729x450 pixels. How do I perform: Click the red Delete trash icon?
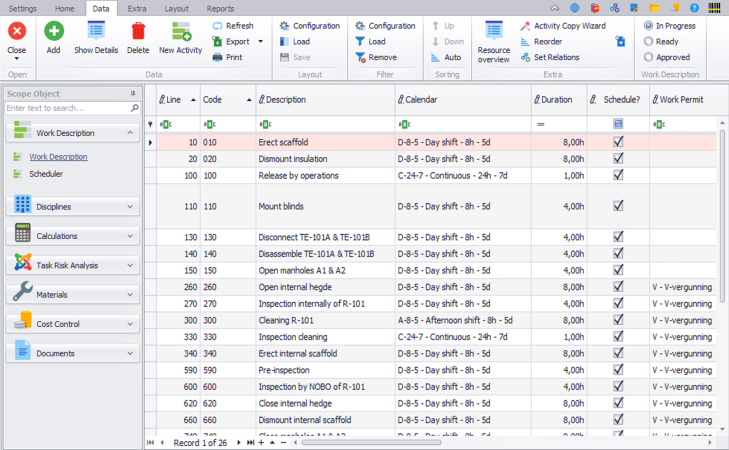(x=138, y=32)
